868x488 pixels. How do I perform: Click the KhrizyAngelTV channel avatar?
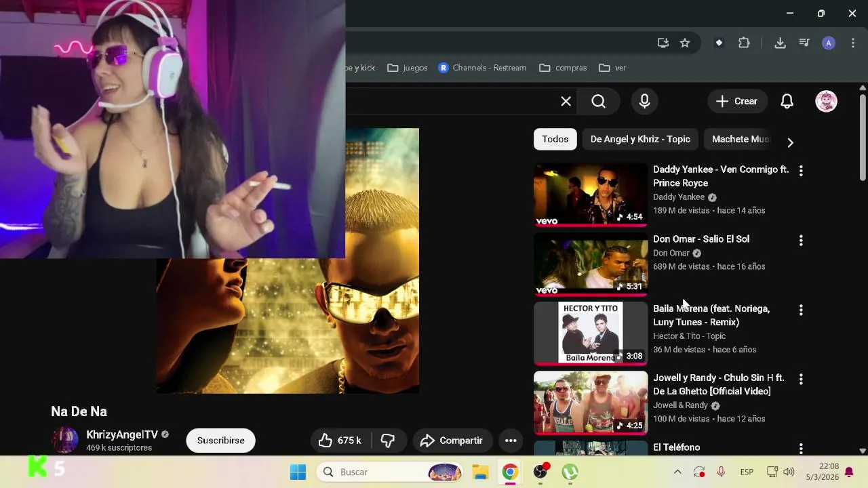pos(65,441)
